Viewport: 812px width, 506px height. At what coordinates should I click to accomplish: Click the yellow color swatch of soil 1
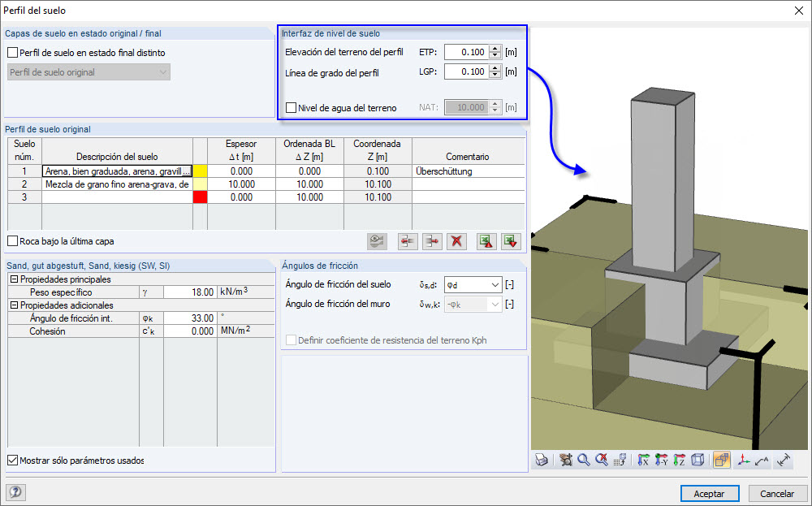pos(200,171)
